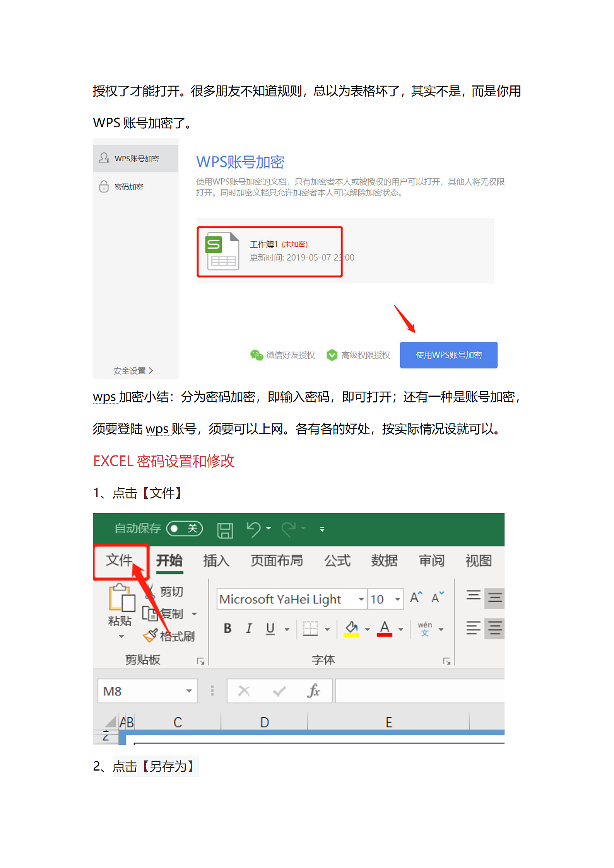The width and height of the screenshot is (614, 868).
Task: Click the 粘贴 clipboard icon
Action: (121, 597)
